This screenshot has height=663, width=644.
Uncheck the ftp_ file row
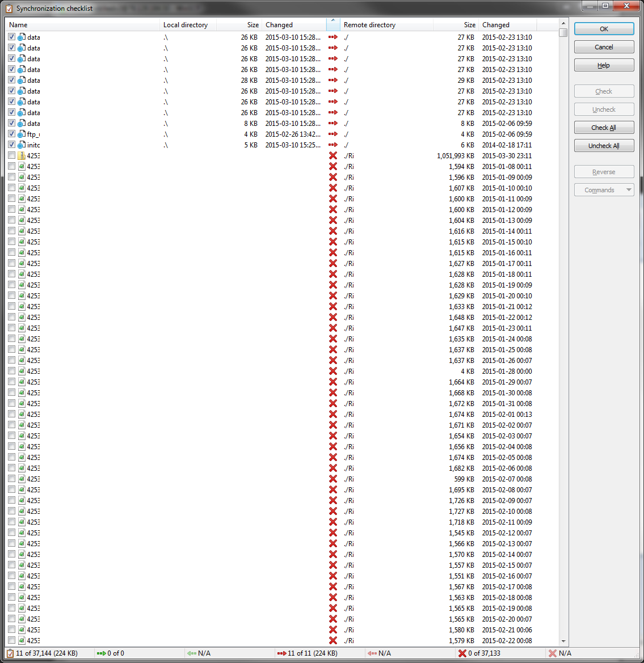click(11, 134)
